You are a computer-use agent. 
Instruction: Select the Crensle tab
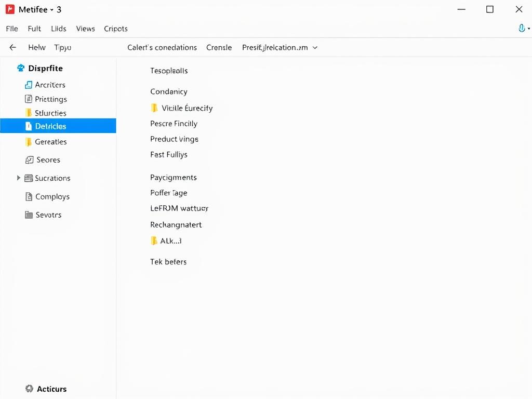[219, 47]
